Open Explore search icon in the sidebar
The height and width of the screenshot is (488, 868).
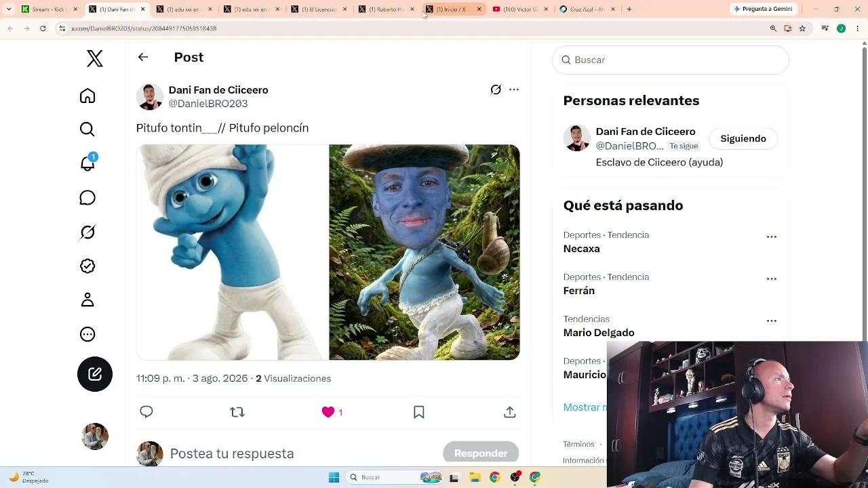click(x=87, y=129)
